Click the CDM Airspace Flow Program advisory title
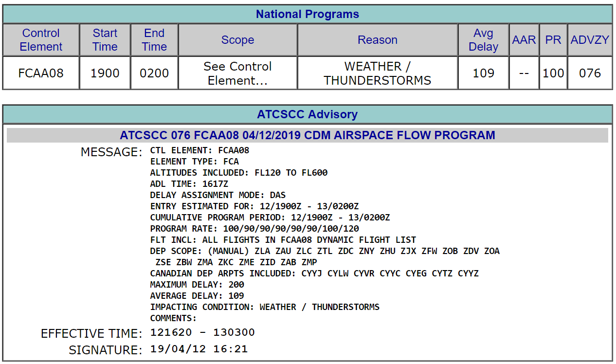Image resolution: width=616 pixels, height=364 pixels. [308, 135]
